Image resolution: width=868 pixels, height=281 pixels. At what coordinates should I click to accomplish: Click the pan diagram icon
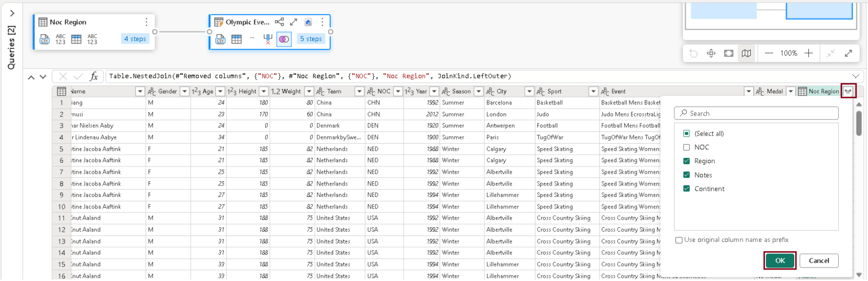pos(711,53)
